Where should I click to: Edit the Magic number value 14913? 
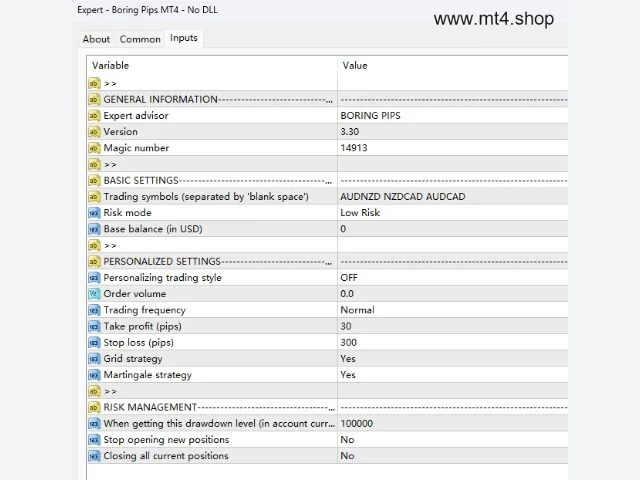pos(354,148)
